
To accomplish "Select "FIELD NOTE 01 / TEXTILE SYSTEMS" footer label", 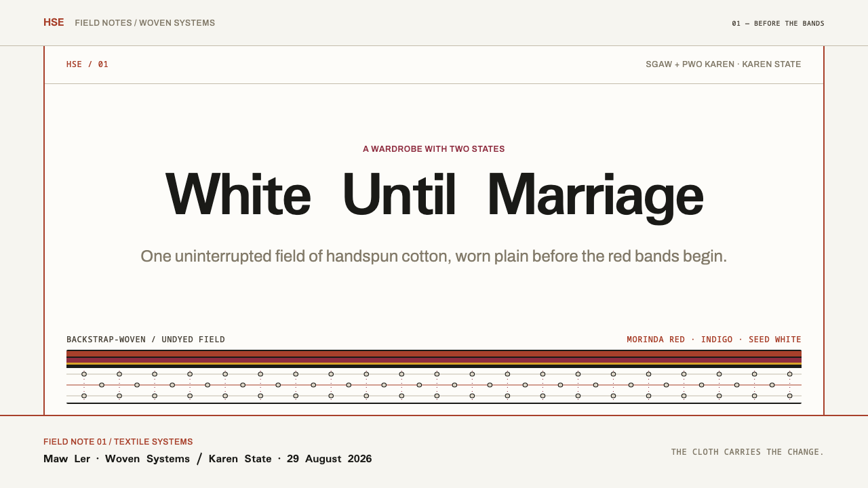I will [118, 442].
